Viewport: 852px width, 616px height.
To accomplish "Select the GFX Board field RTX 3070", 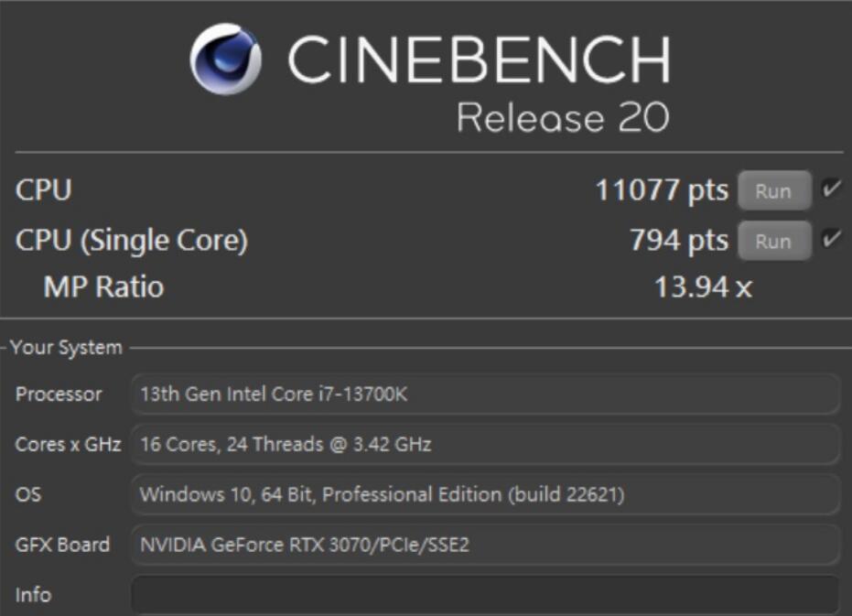I will click(485, 545).
